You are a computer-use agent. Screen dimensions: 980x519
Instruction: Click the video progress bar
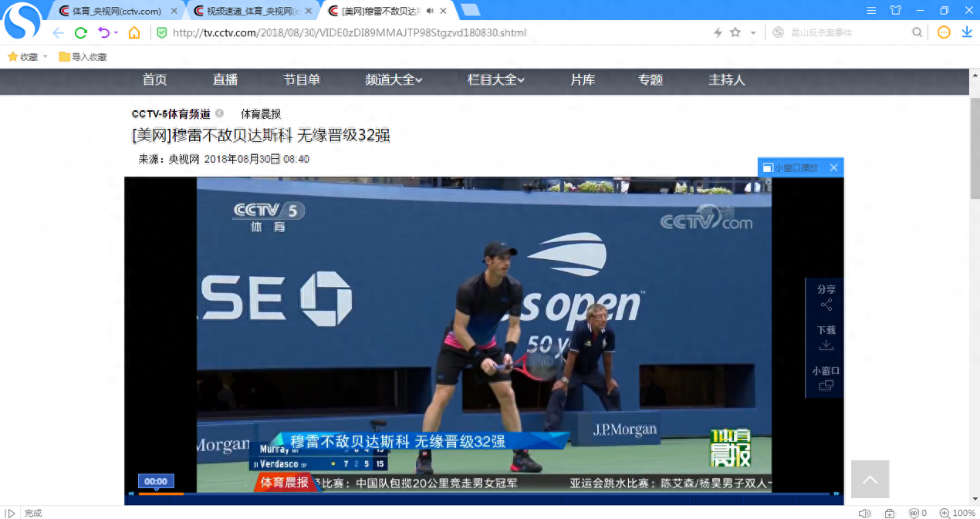pyautogui.click(x=485, y=494)
